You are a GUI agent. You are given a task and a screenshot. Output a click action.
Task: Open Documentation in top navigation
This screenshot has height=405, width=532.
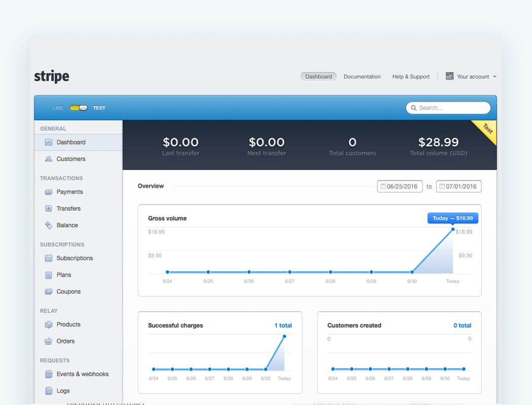pyautogui.click(x=362, y=76)
